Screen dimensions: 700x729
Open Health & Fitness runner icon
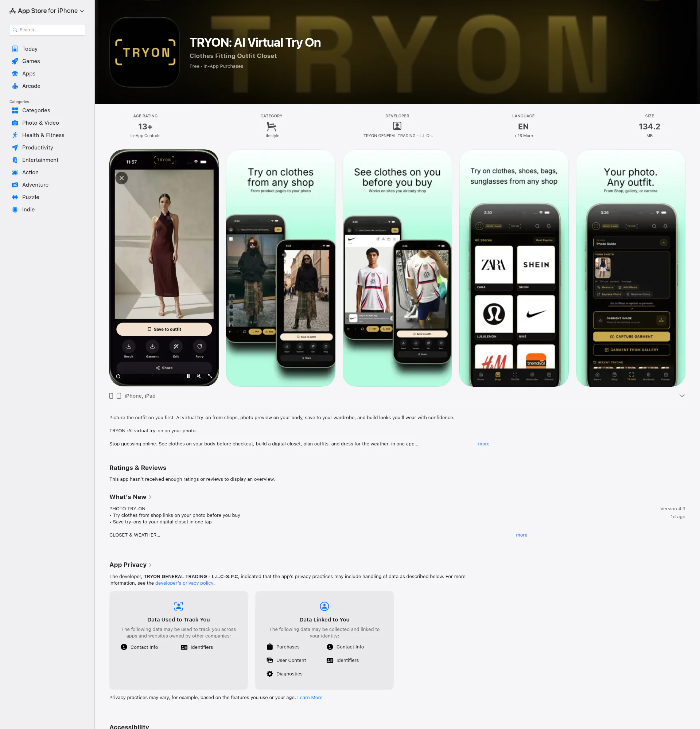pos(15,135)
